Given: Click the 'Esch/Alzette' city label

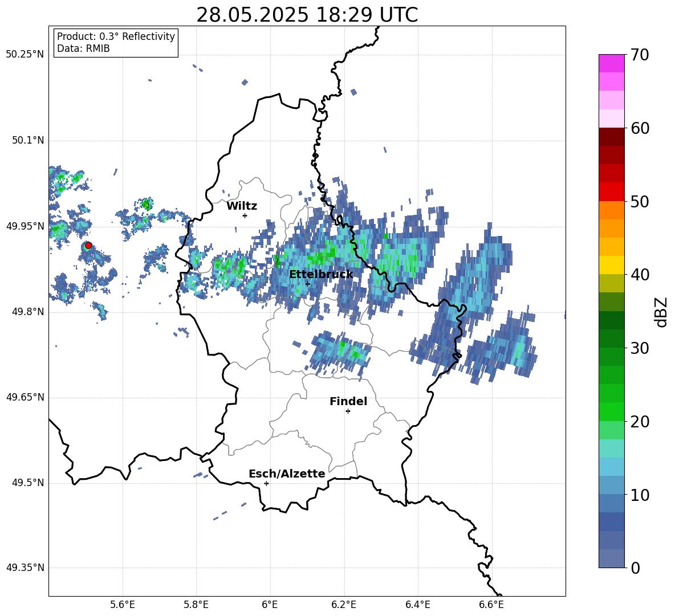Looking at the screenshot, I should click(287, 474).
